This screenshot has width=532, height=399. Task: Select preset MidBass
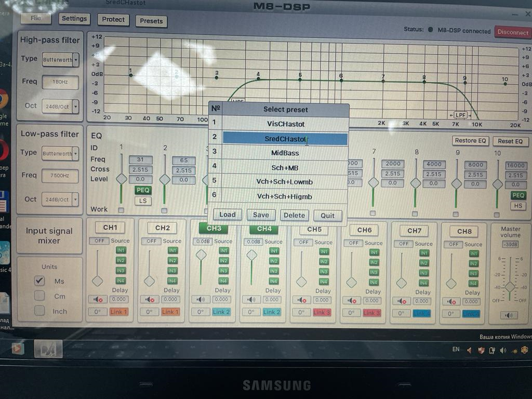coord(285,153)
